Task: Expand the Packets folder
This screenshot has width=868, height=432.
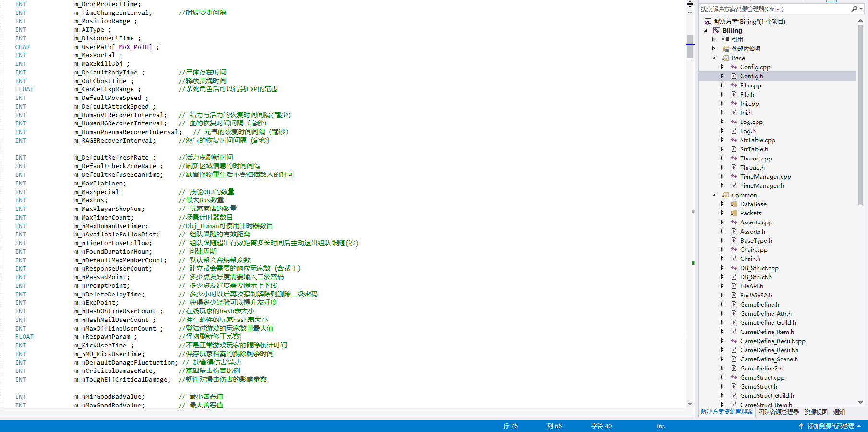Action: tap(722, 213)
